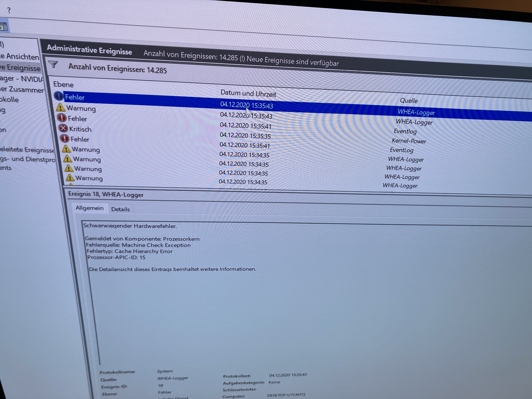This screenshot has height=399, width=532.
Task: Select the Eventlog Fehler entry at 15:35:41
Action: click(x=245, y=126)
